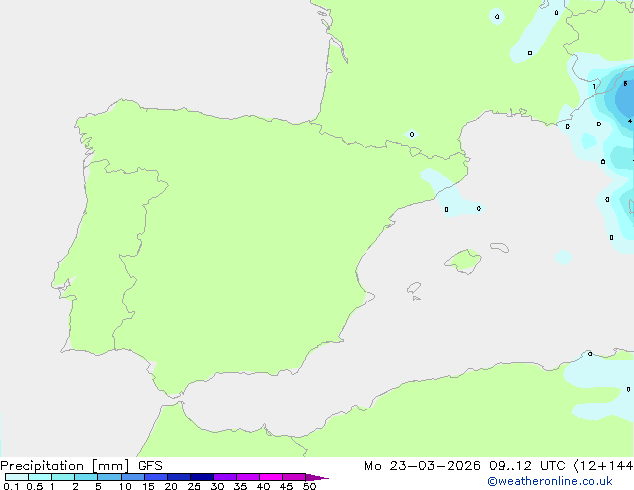634x490 pixels.
Task: Select the legend swatch between 45 and 50
Action: (294, 477)
